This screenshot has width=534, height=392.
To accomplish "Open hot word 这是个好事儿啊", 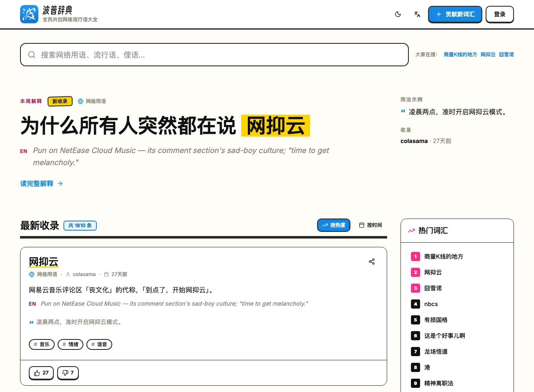I will (x=445, y=336).
